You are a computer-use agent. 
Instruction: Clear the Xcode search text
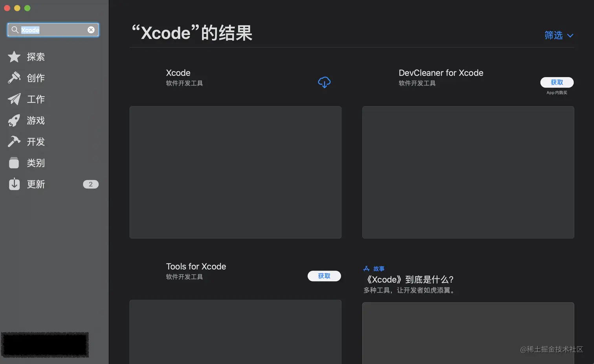click(x=91, y=30)
